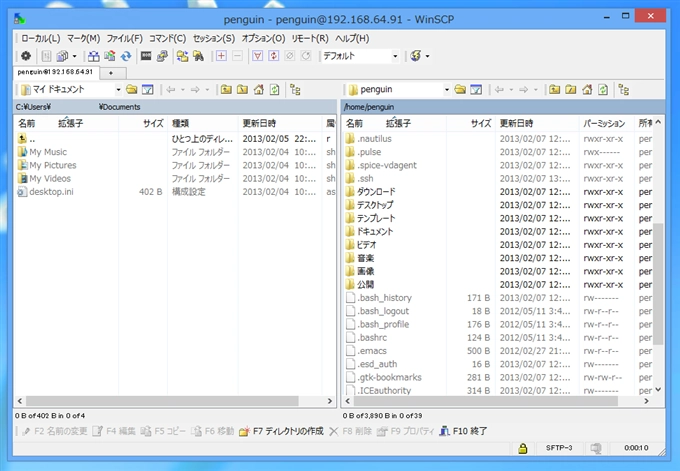The height and width of the screenshot is (471, 680).
Task: Open the ローカル(L) menu
Action: point(40,39)
